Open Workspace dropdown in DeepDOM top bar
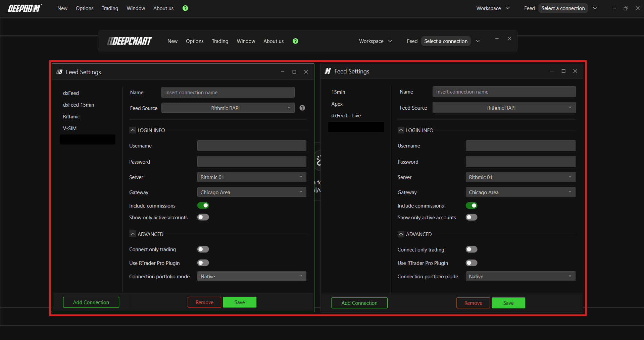 pos(493,8)
